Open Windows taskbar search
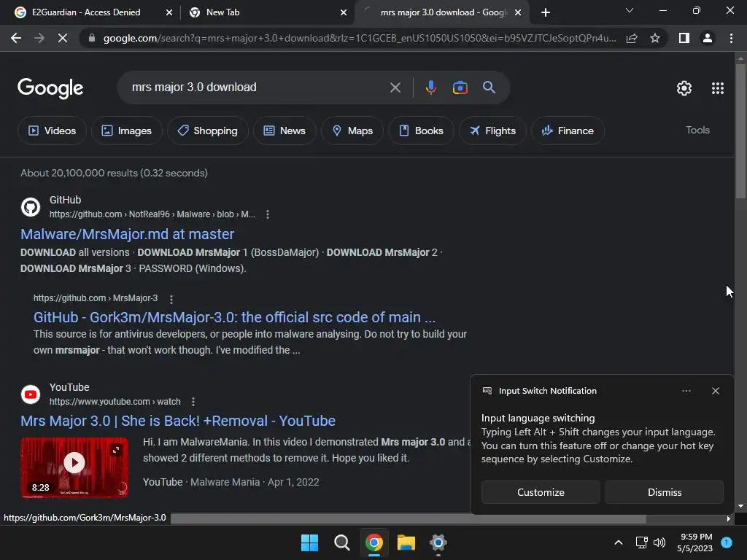This screenshot has width=747, height=560. tap(341, 542)
